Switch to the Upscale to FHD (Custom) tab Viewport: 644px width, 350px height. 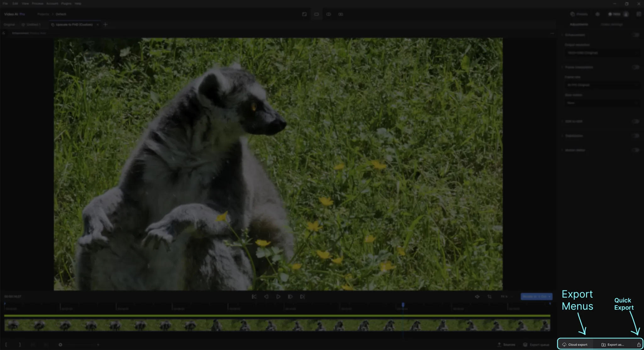point(74,25)
